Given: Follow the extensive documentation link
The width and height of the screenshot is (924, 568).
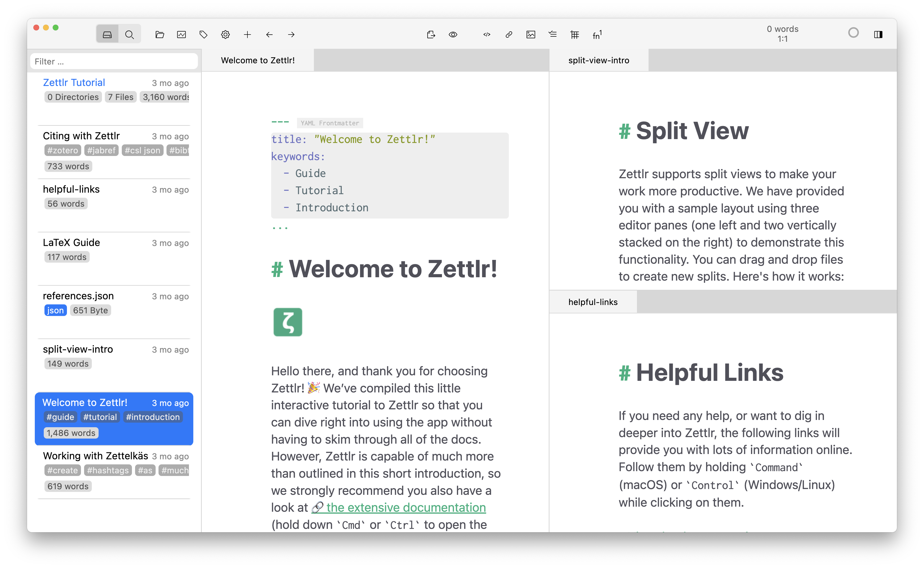Looking at the screenshot, I should tap(398, 508).
